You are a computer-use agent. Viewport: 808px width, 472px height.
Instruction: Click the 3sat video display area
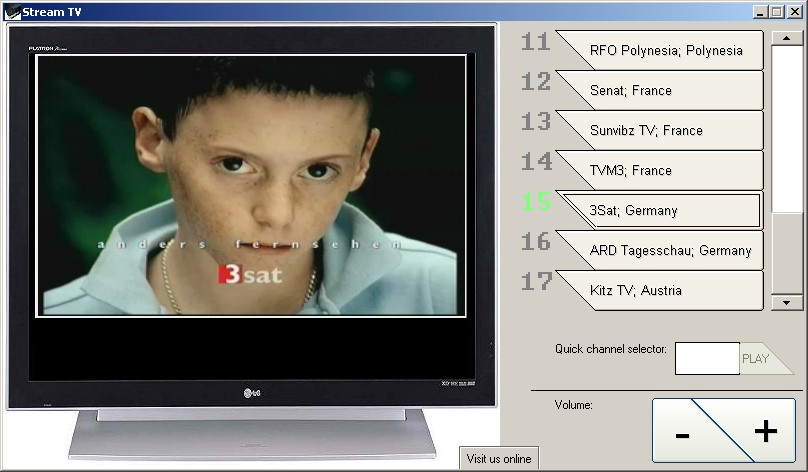(x=251, y=186)
